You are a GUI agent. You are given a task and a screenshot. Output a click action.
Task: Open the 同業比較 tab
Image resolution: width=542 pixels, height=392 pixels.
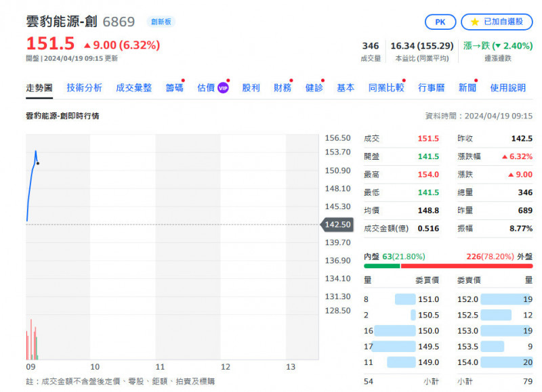[386, 88]
